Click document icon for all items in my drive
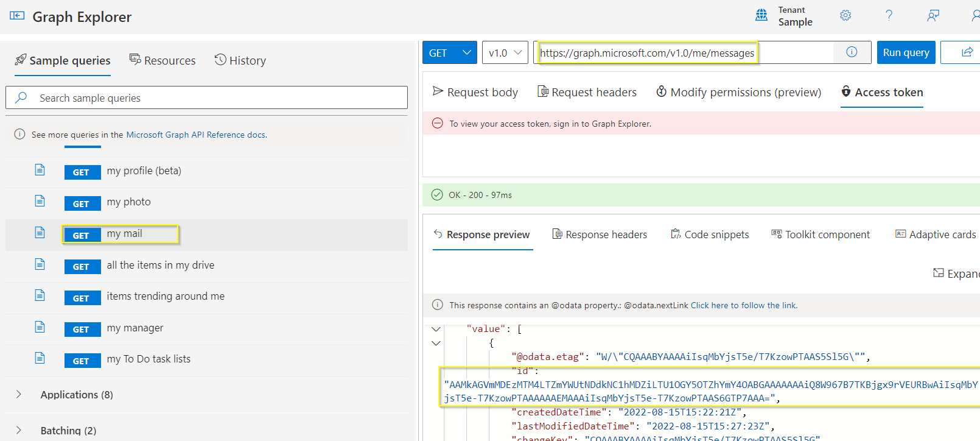The image size is (980, 441). coord(40,264)
